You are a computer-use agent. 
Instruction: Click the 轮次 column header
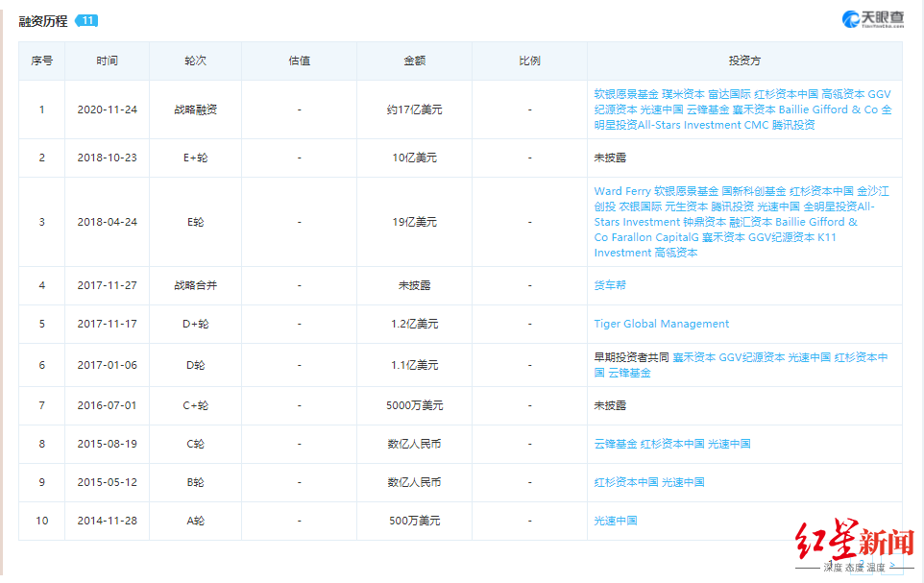195,61
